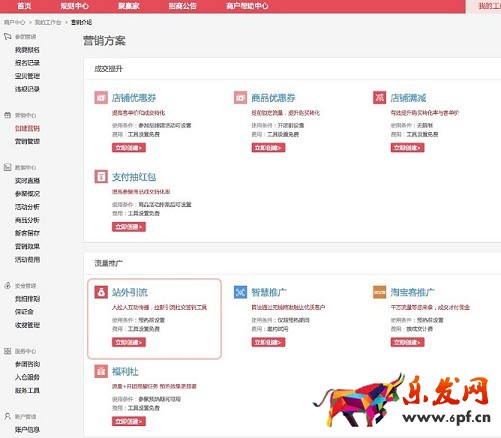501x438 pixels.
Task: Click the blue 智慧推广 icon
Action: coord(240,292)
